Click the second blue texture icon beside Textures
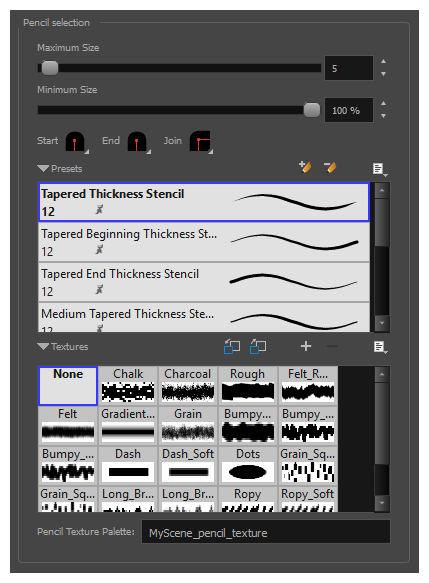This screenshot has width=429, height=583. pos(258,347)
